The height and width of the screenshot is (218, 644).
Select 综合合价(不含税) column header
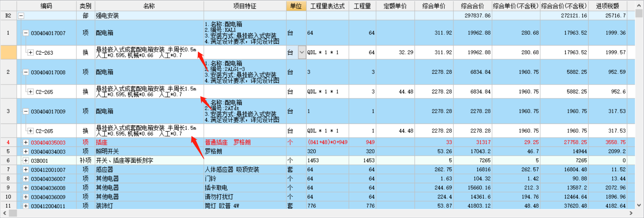pos(564,6)
